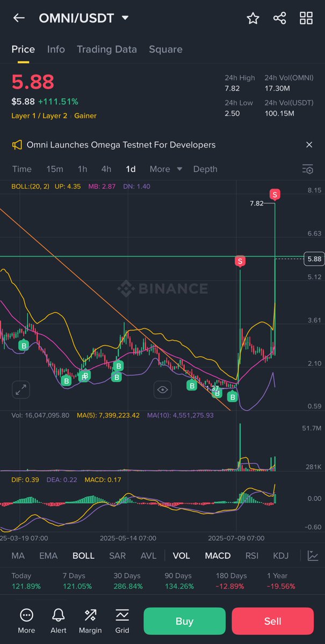
Task: Tap 24h Vol(OMNI) 17.30M value
Action: tap(277, 89)
